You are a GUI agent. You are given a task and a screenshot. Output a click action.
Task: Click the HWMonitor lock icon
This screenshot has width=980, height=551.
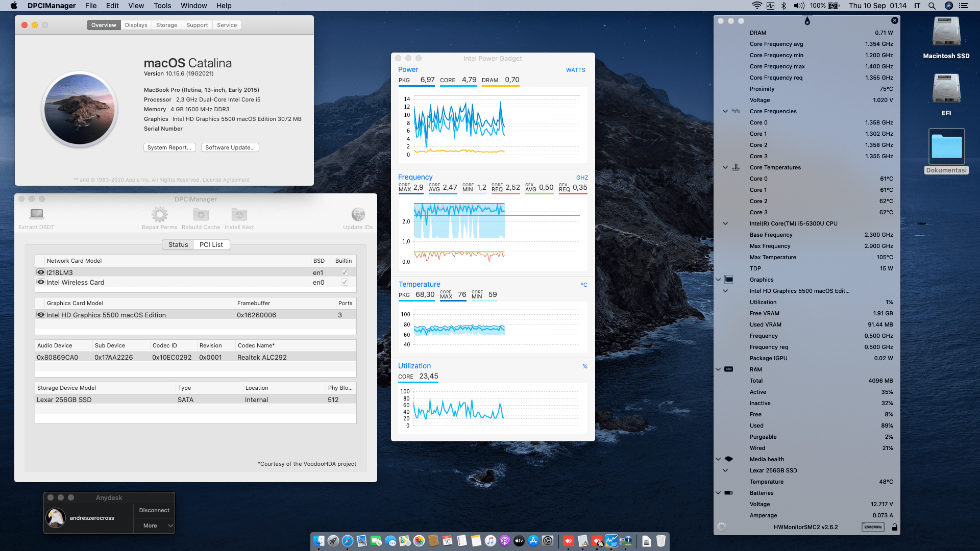pos(895,528)
